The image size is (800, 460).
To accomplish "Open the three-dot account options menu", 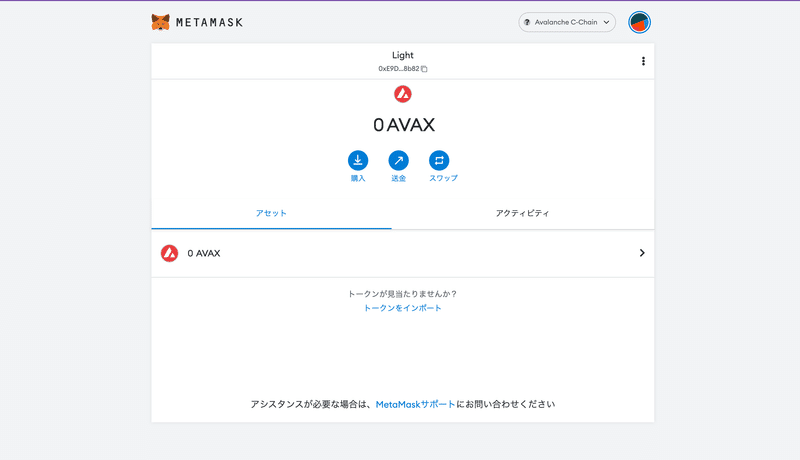I will 643,61.
